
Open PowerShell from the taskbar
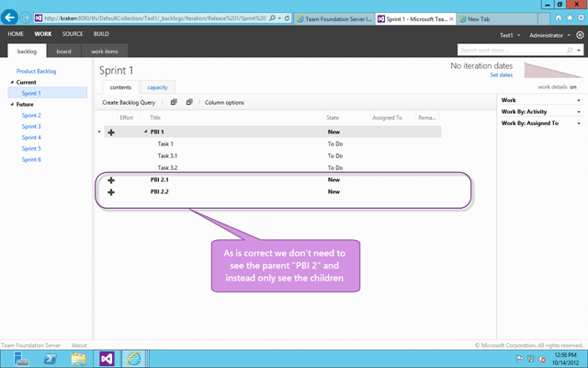[51, 359]
